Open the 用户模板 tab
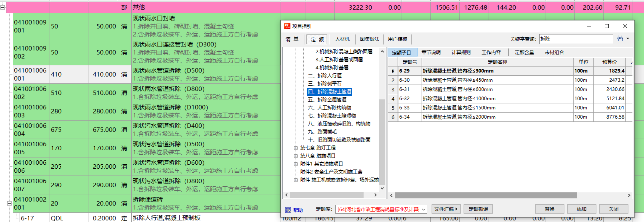644x222 pixels. 398,39
